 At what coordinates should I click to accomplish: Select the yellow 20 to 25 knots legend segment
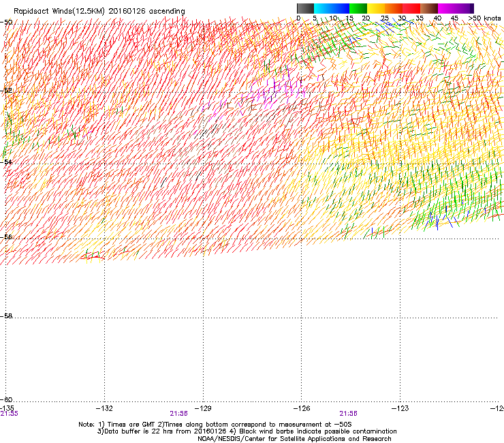376,8
